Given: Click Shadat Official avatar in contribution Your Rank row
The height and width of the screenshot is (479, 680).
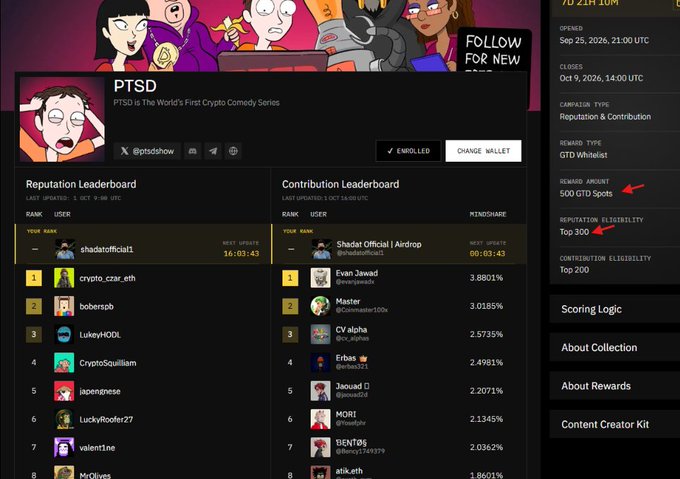Looking at the screenshot, I should coord(321,249).
